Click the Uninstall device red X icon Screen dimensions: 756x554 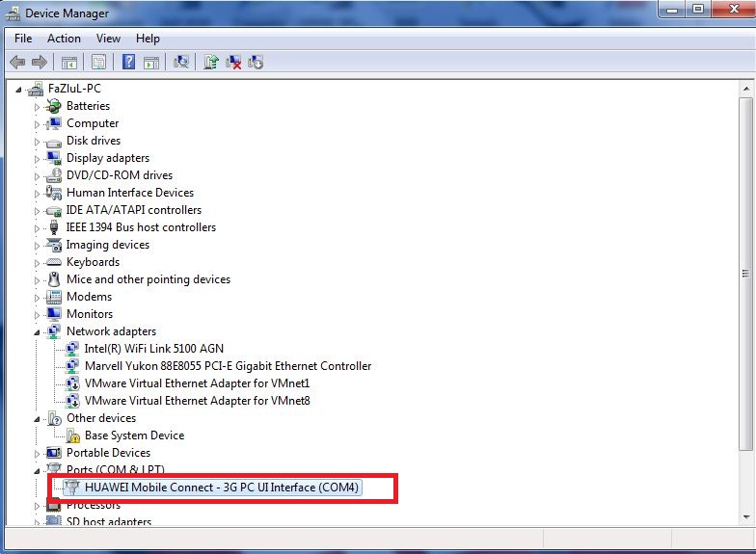pyautogui.click(x=233, y=62)
